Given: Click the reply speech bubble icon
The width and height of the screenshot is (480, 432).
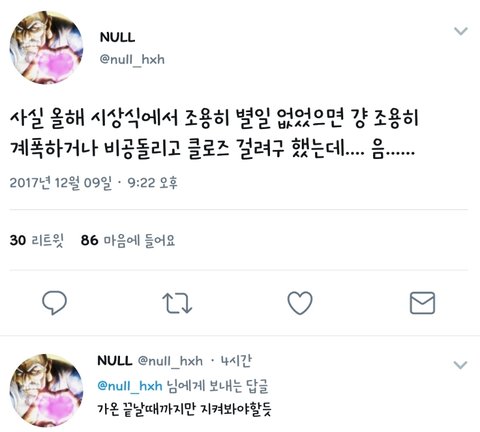Looking at the screenshot, I should coord(54,303).
